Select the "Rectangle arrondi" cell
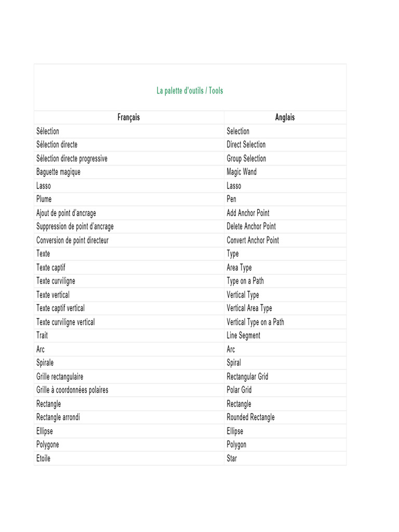Screen dimensions: 399x532 tap(58, 417)
